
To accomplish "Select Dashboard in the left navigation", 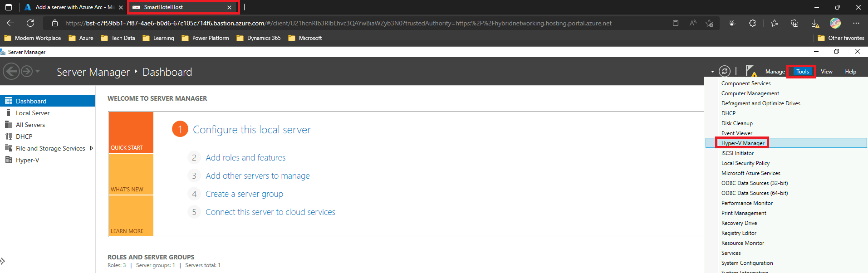I will (48, 101).
